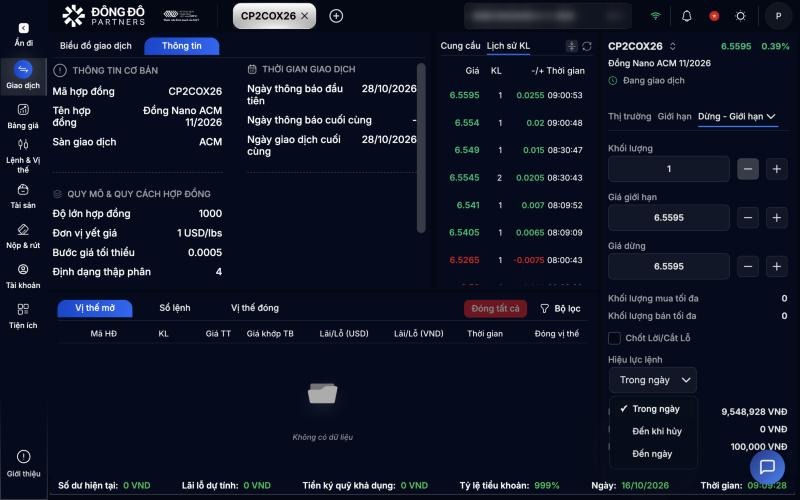Enable the Chốt Lời/Cắt Lỗ checkbox
This screenshot has height=500, width=800.
614,338
